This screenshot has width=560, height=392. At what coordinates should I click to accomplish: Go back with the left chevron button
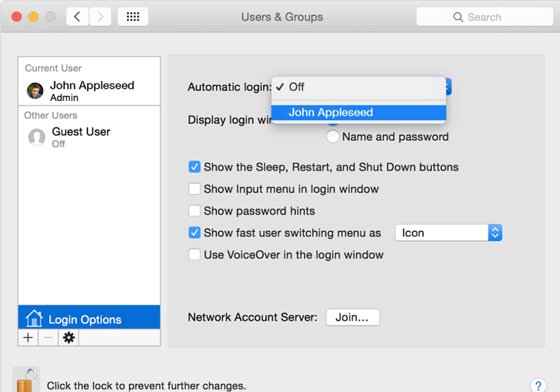77,17
